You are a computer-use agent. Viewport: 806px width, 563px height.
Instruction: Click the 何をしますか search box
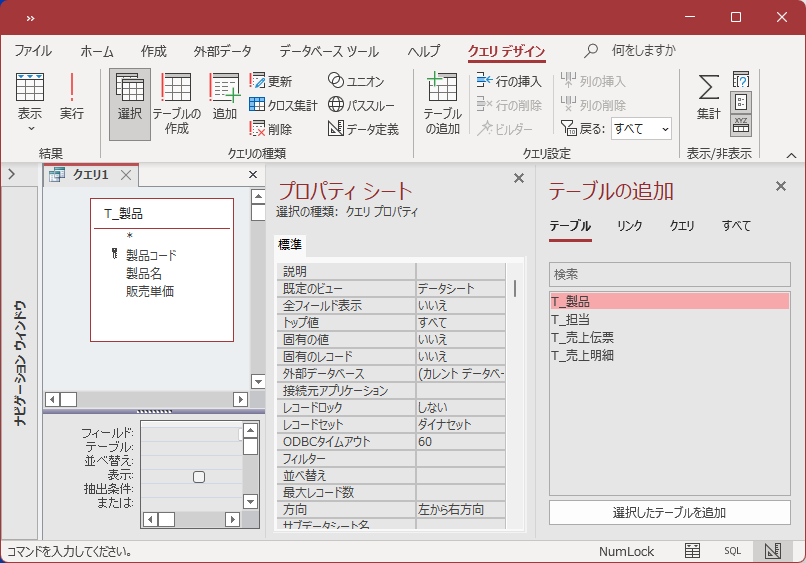click(644, 50)
